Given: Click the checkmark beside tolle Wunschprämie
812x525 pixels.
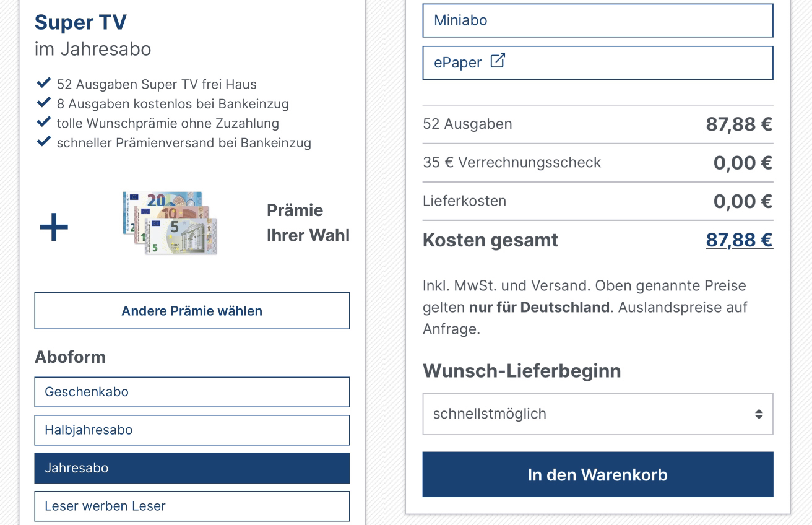Looking at the screenshot, I should pos(43,122).
